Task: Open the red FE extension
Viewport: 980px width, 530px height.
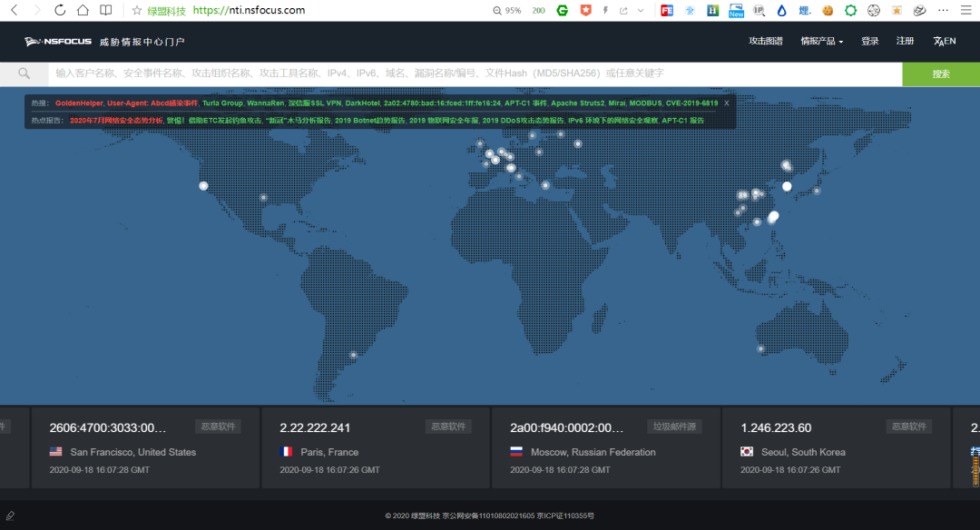Action: [667, 10]
